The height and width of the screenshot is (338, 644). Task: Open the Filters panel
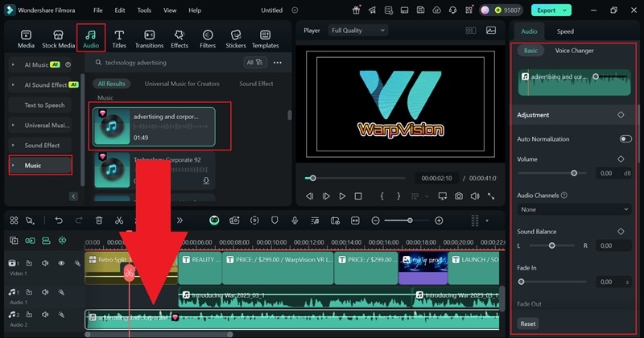(208, 39)
